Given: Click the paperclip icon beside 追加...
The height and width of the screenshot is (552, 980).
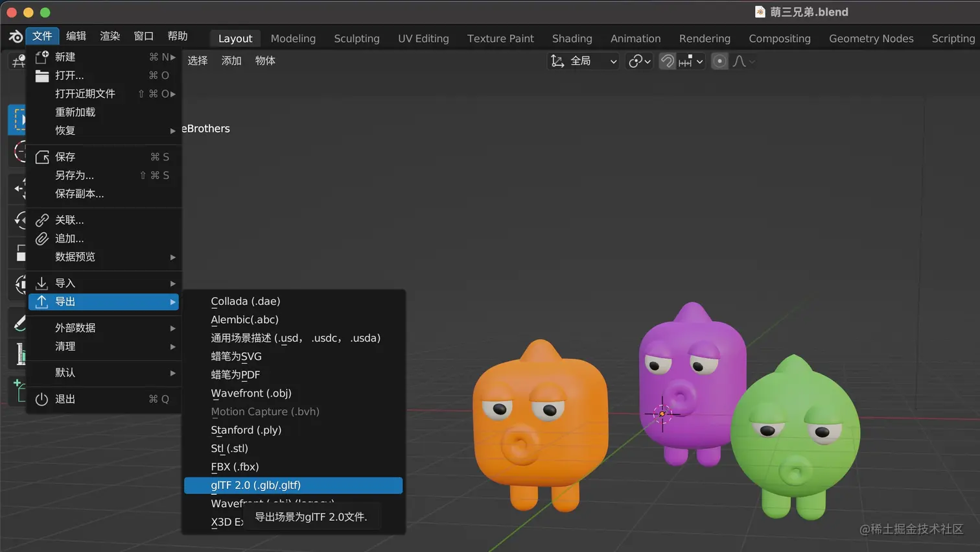Looking at the screenshot, I should point(42,239).
